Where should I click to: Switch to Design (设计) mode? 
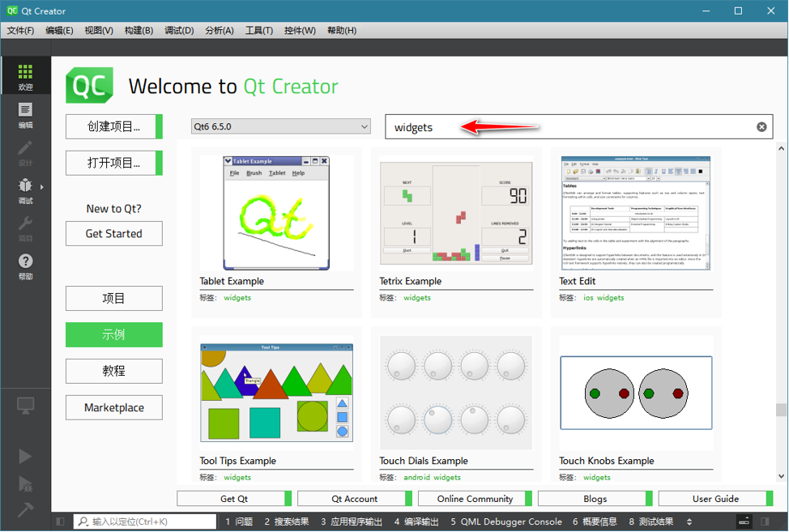(25, 153)
